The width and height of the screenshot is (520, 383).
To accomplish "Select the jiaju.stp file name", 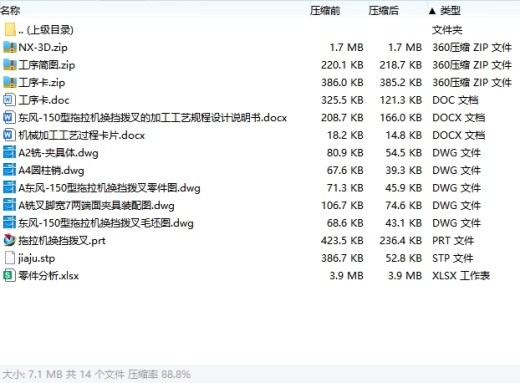I will [37, 258].
